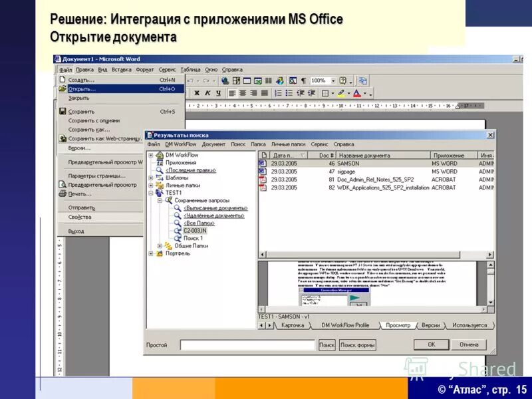Enable centered text alignment in Word

coord(242,92)
